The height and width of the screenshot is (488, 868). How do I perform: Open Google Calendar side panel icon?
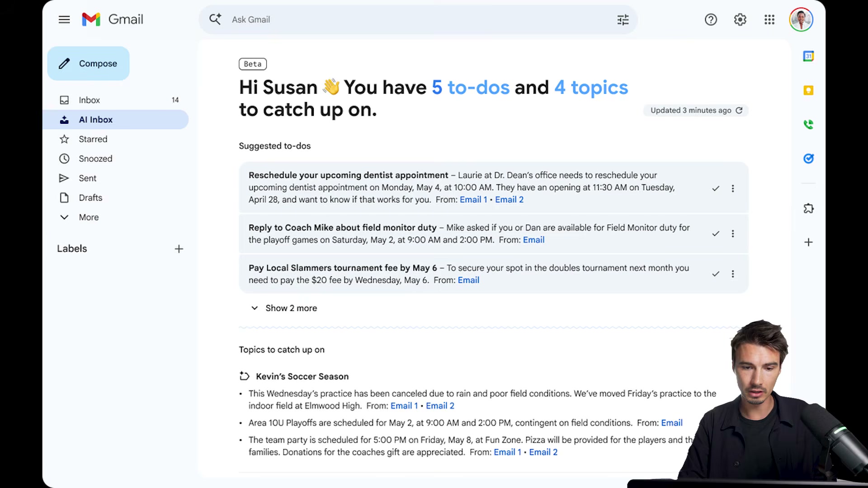[808, 56]
